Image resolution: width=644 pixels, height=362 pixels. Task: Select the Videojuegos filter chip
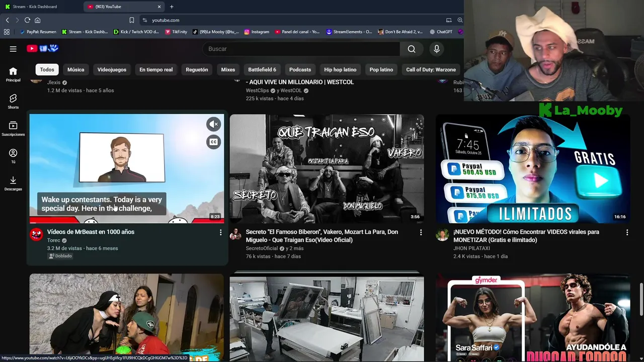pyautogui.click(x=112, y=70)
